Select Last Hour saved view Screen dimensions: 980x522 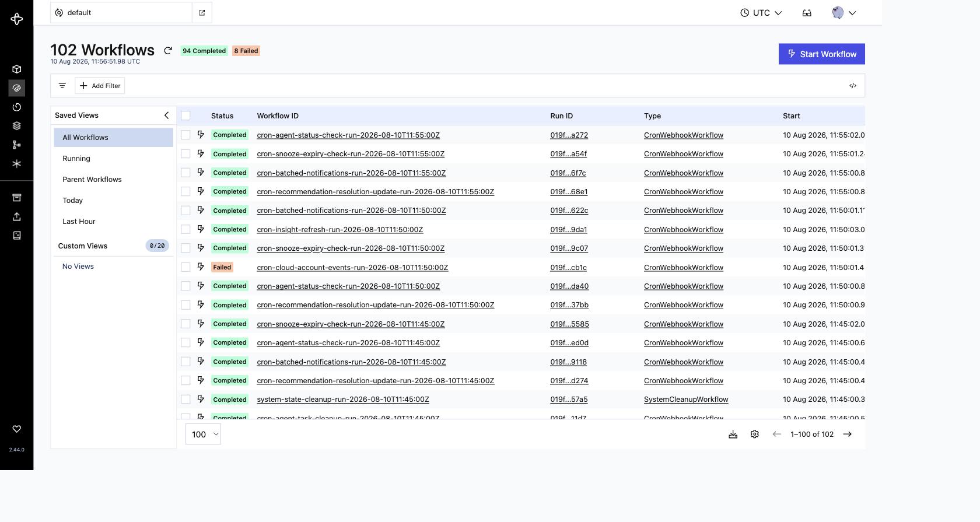(x=114, y=222)
